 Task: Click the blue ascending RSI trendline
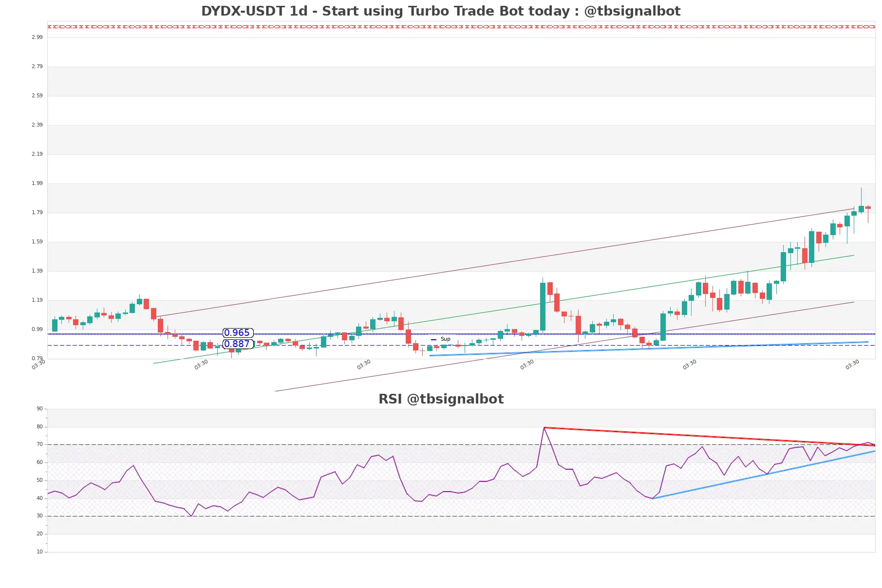click(x=764, y=475)
